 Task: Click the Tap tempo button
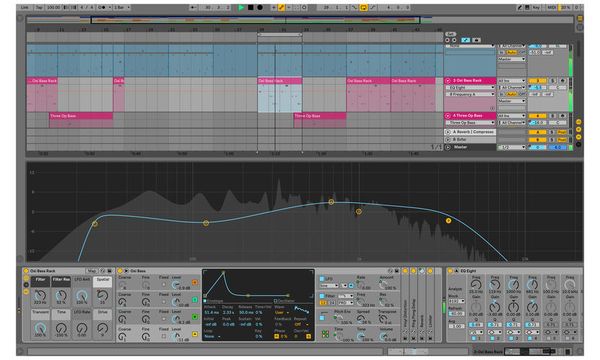39,7
